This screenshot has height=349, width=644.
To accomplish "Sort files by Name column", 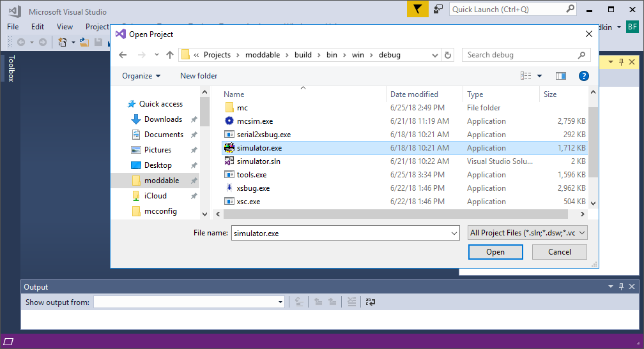I will 234,94.
